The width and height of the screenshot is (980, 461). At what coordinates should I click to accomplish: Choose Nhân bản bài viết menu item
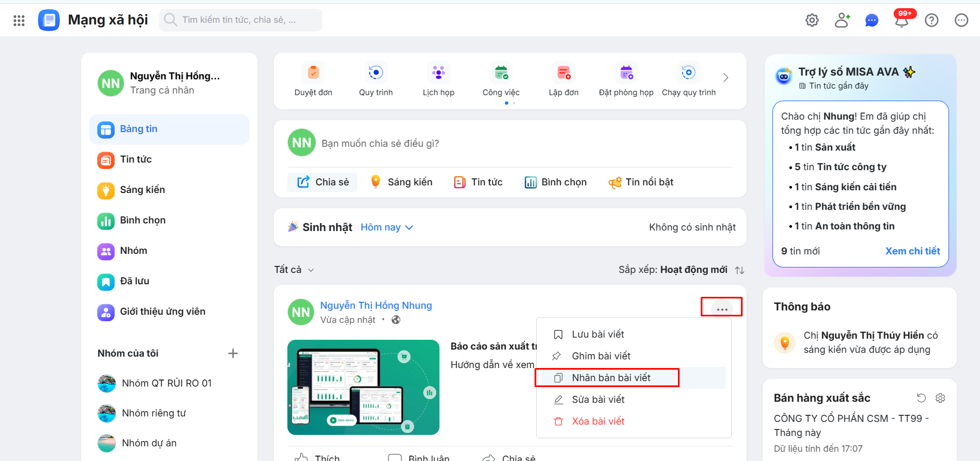pyautogui.click(x=633, y=378)
